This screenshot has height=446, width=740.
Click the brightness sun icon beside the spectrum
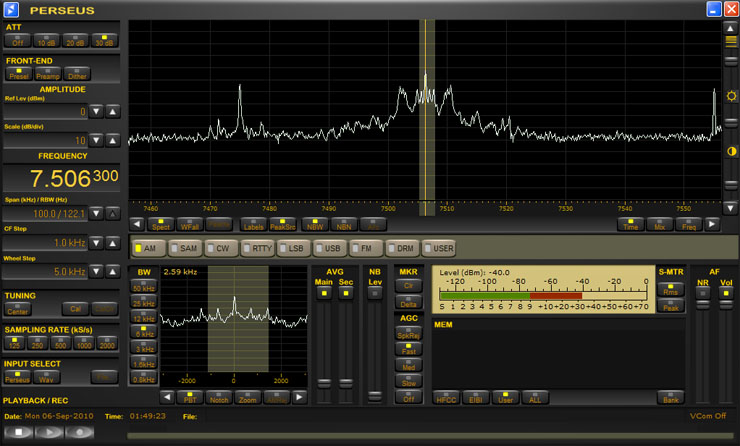(731, 96)
